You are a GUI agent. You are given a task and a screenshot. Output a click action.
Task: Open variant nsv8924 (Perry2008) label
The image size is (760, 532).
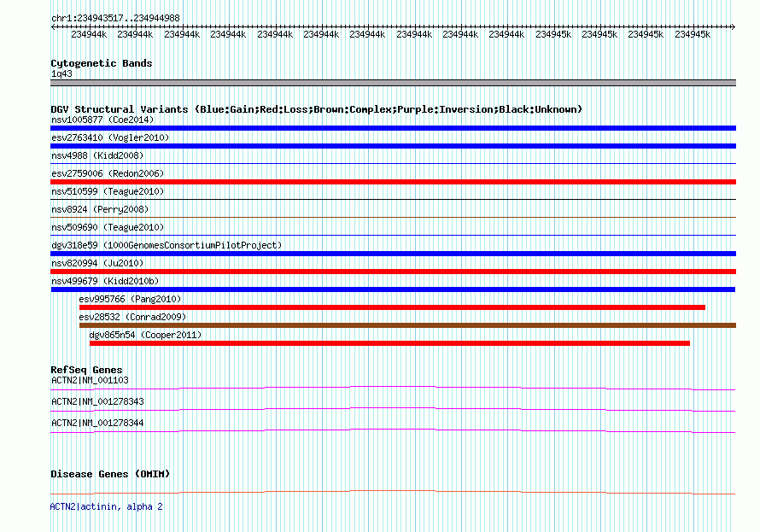(x=100, y=209)
